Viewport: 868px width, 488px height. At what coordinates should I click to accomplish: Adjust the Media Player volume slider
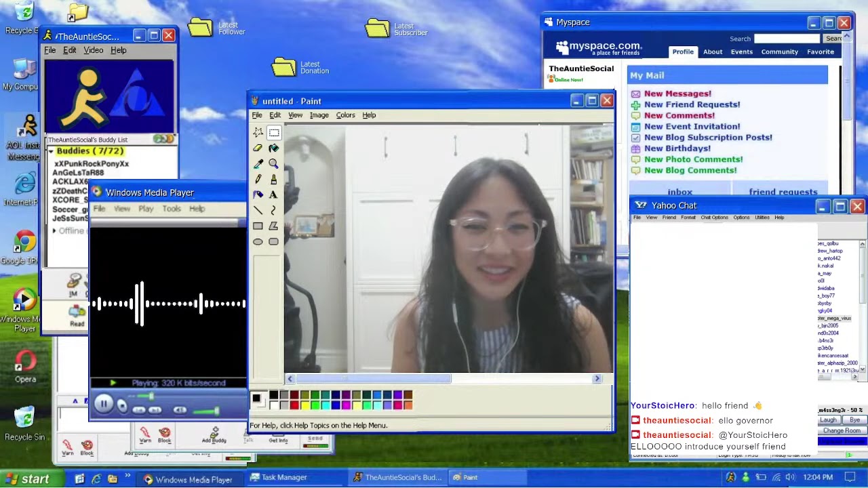tap(207, 411)
